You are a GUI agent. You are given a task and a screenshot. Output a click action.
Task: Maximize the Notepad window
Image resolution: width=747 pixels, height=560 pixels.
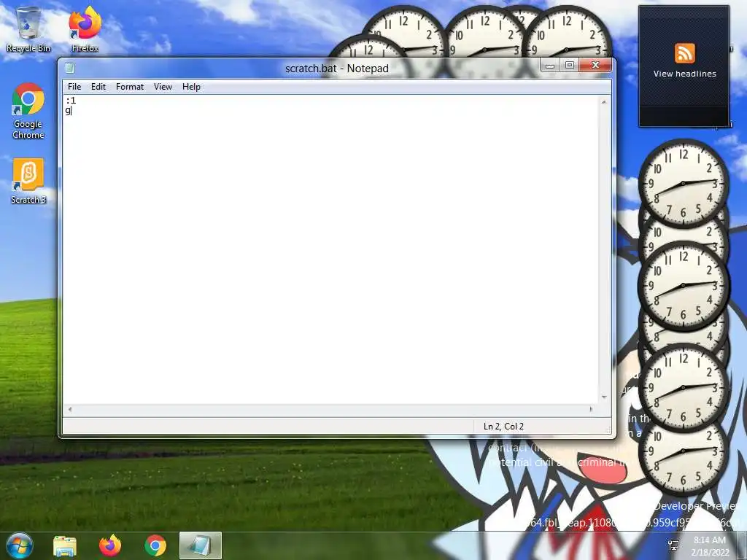pos(569,65)
